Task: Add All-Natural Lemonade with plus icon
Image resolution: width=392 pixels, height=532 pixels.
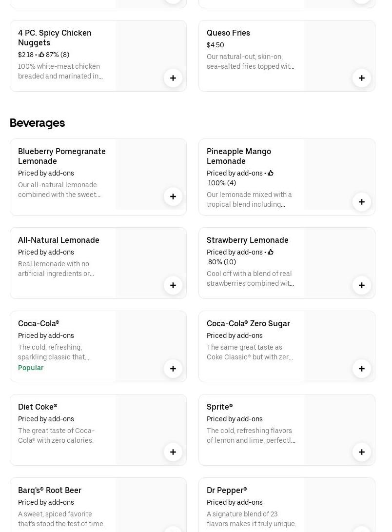Action: tap(173, 285)
